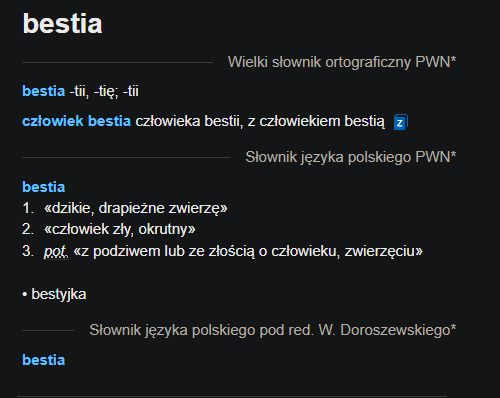Viewport: 500px width, 398px height.
Task: Click the definition «z podziwem lub ze złością o człowieku, zwierzęciu»
Action: [x=248, y=252]
